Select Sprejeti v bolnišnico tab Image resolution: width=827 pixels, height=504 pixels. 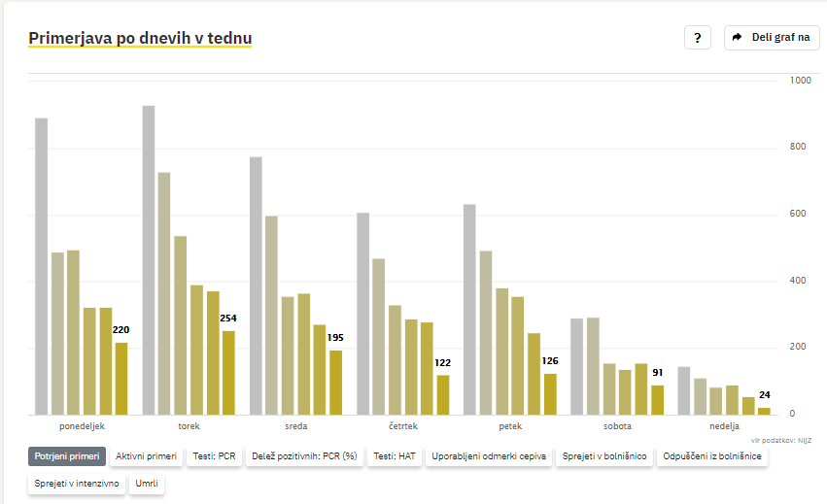pos(604,456)
